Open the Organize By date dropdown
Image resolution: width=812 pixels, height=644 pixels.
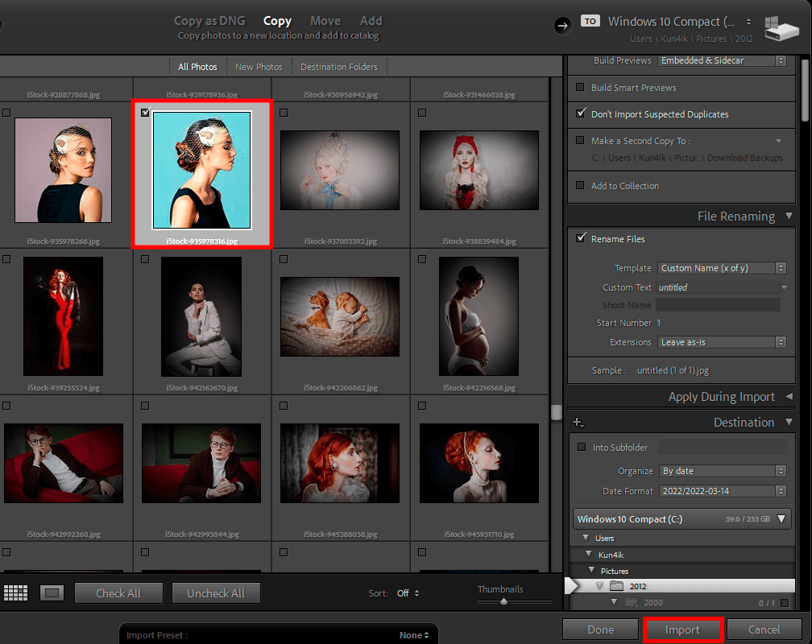tap(723, 471)
